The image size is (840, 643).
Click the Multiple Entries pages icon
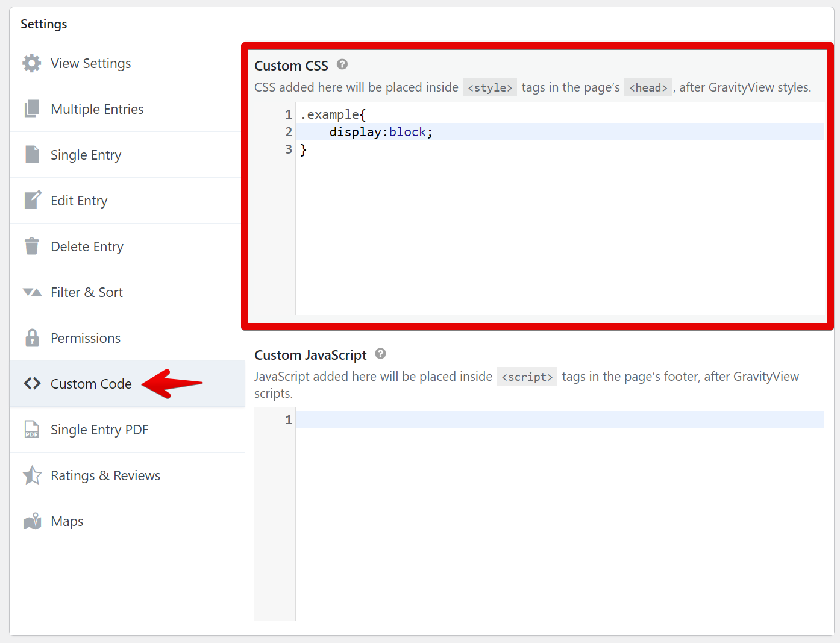point(32,109)
